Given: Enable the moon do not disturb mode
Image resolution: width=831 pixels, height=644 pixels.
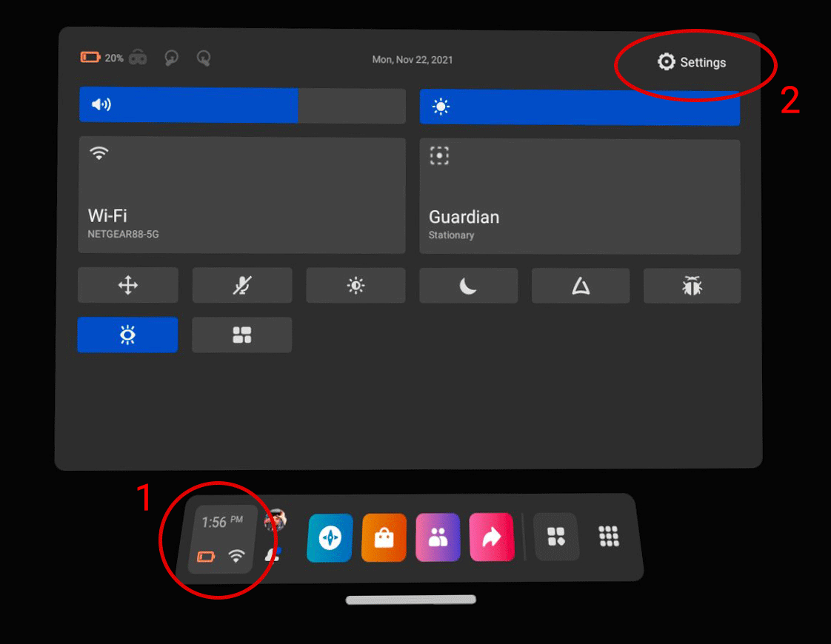Looking at the screenshot, I should [x=468, y=286].
